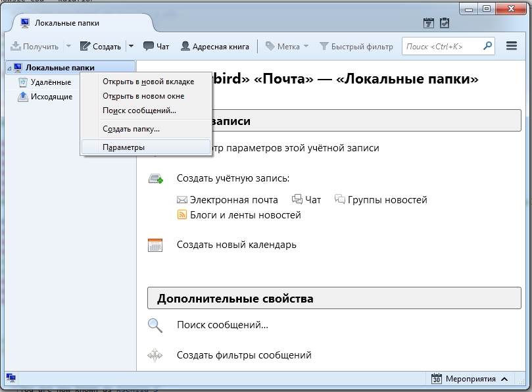The height and width of the screenshot is (392, 532).
Task: Choose Открыть в новой вкладке
Action: pos(146,82)
